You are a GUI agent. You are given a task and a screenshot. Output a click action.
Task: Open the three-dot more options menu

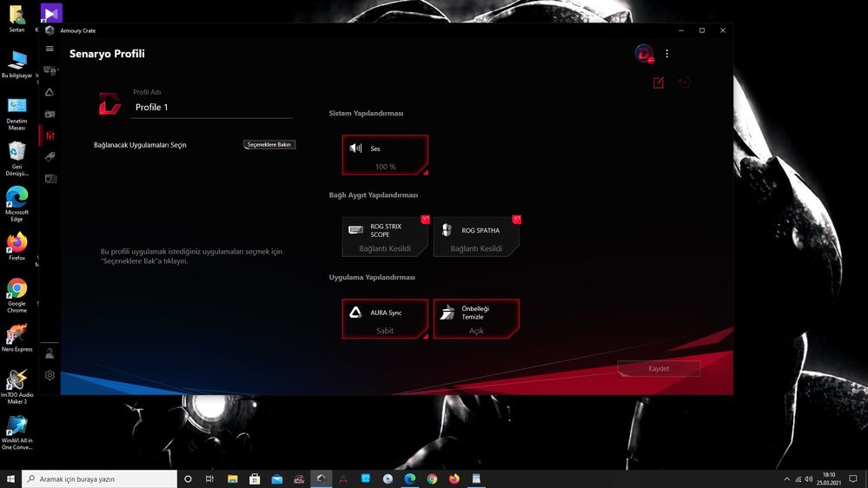pos(667,54)
